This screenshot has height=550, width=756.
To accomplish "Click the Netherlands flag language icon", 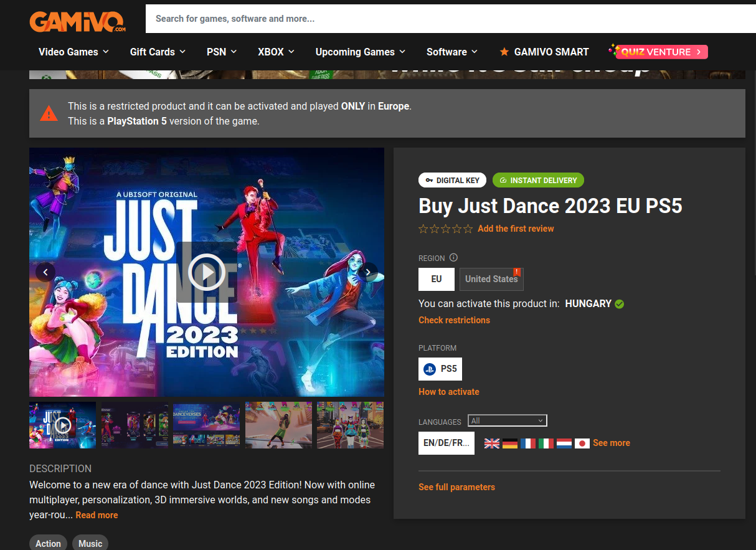I will point(564,443).
